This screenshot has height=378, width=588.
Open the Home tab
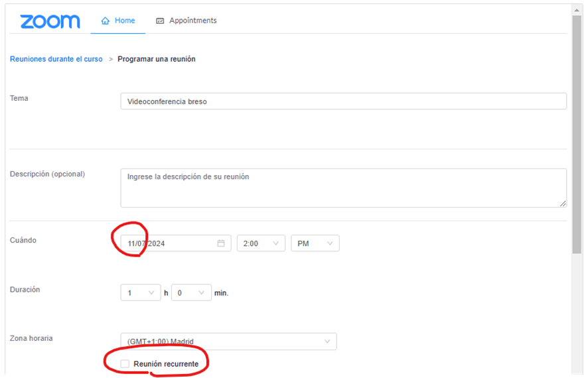pos(117,21)
